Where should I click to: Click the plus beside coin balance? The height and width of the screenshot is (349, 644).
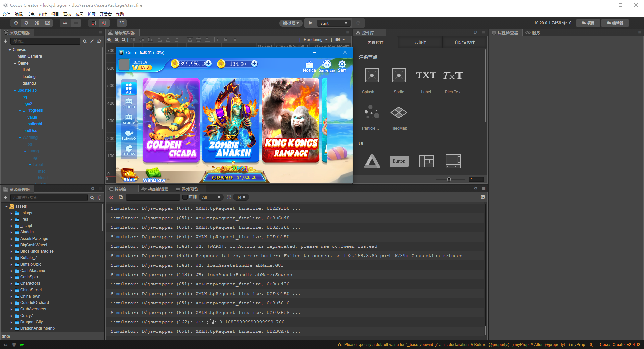click(x=208, y=64)
